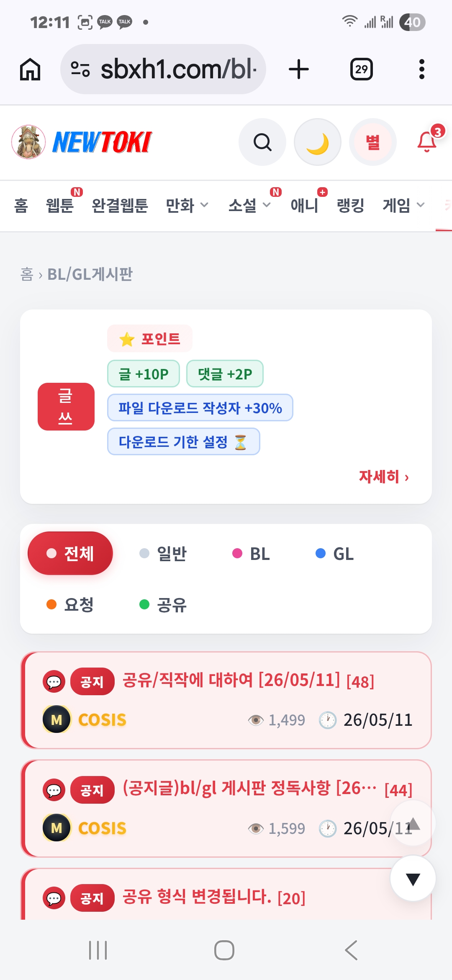This screenshot has height=980, width=452.
Task: Open the 랭킹 menu item
Action: tap(350, 206)
